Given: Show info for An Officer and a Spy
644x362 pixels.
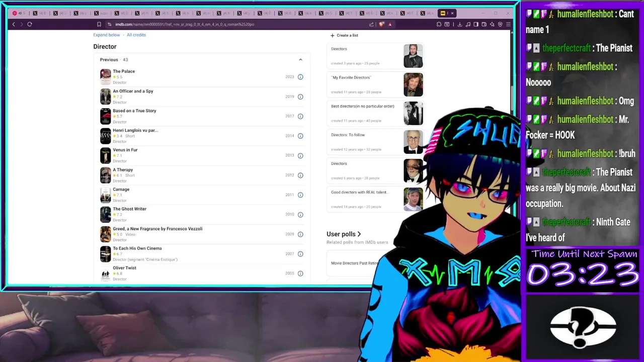Looking at the screenshot, I should [300, 97].
